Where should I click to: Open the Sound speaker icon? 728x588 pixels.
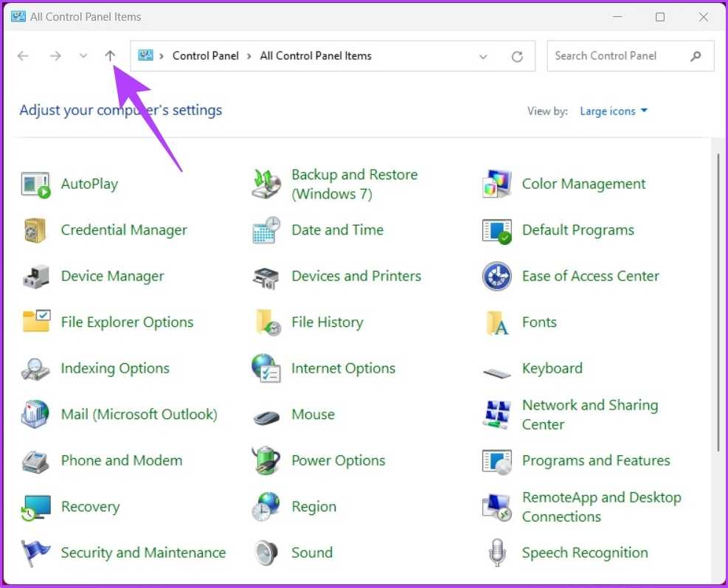pyautogui.click(x=266, y=553)
